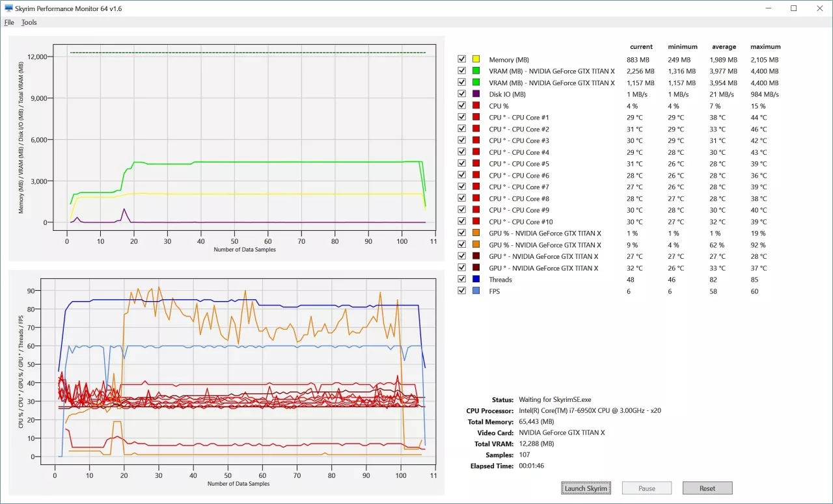Click the '00:01:46' elapsed time value
The image size is (833, 504).
coord(531,466)
